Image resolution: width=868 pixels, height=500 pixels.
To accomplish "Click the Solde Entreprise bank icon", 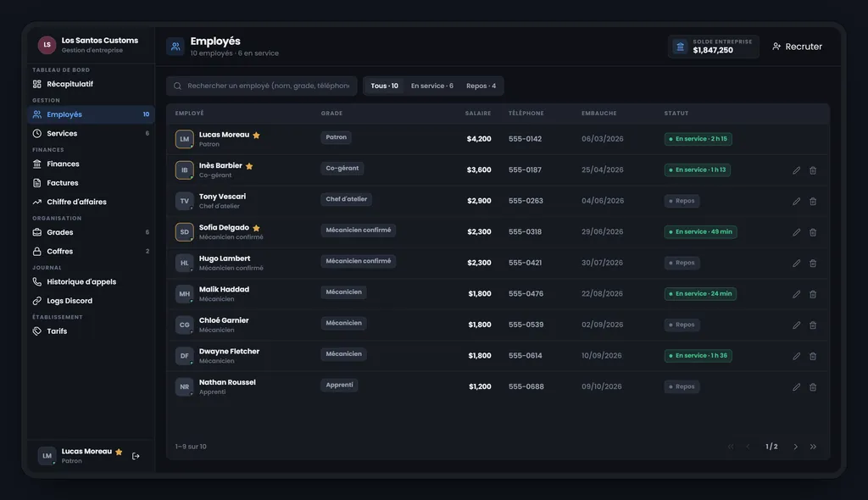I will click(x=681, y=47).
